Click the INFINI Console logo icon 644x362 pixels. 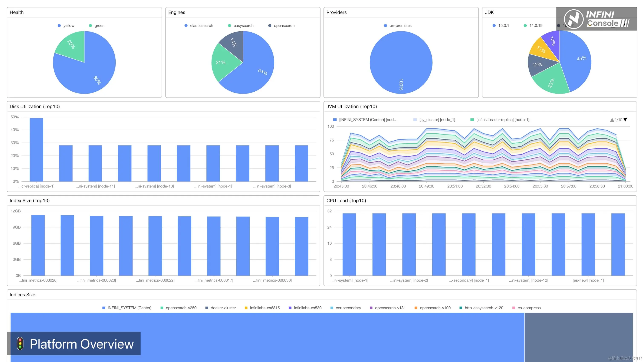(x=574, y=19)
